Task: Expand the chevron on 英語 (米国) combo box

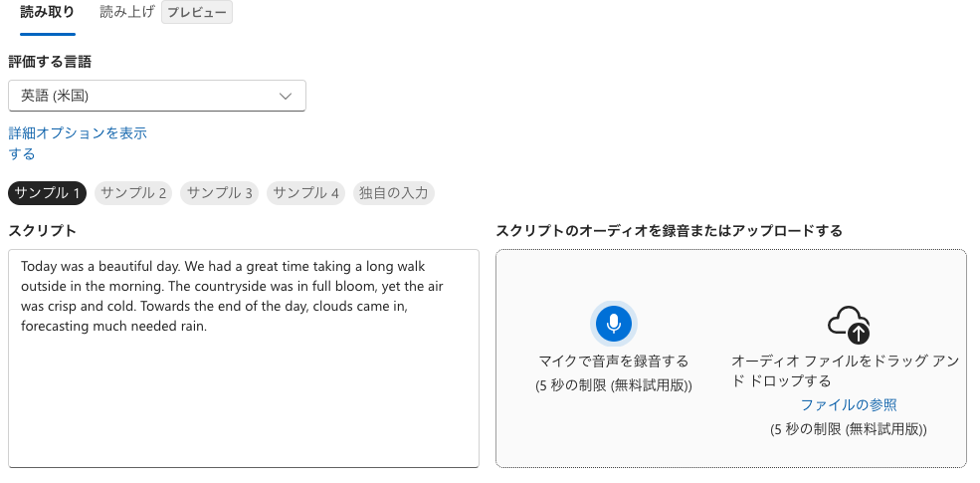Action: 286,96
